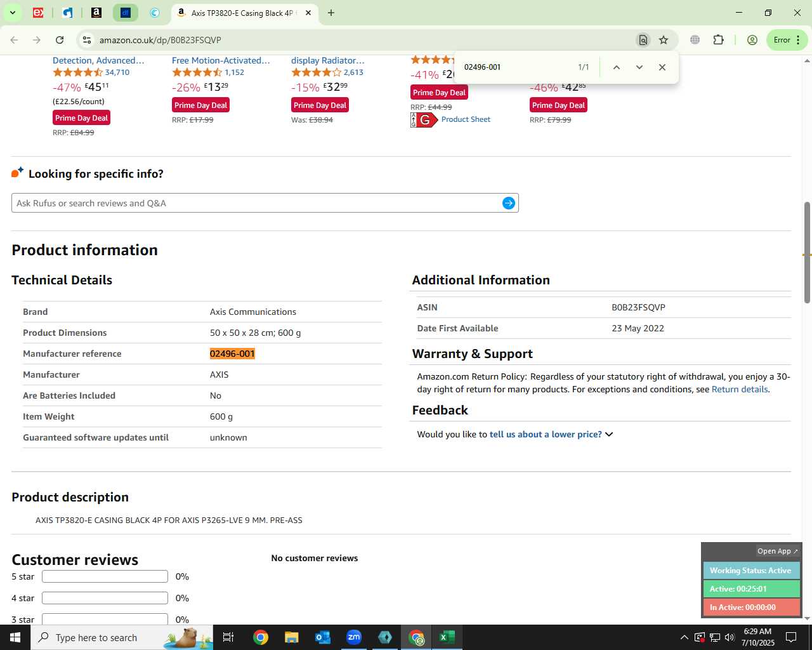Click the Windows taskbar search box

(122, 637)
